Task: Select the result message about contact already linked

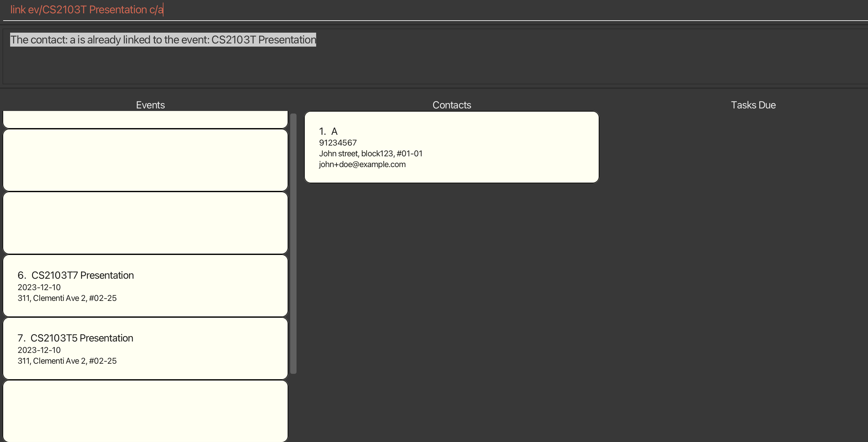Action: coord(163,39)
